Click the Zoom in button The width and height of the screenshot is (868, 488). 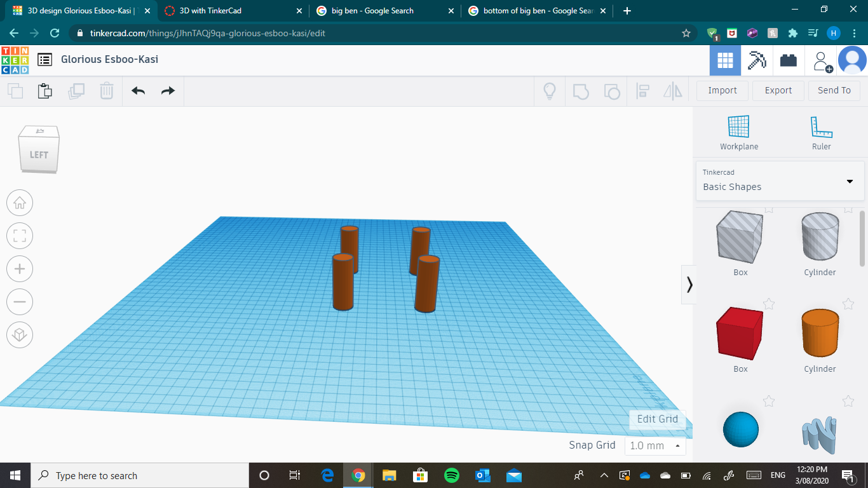[20, 269]
